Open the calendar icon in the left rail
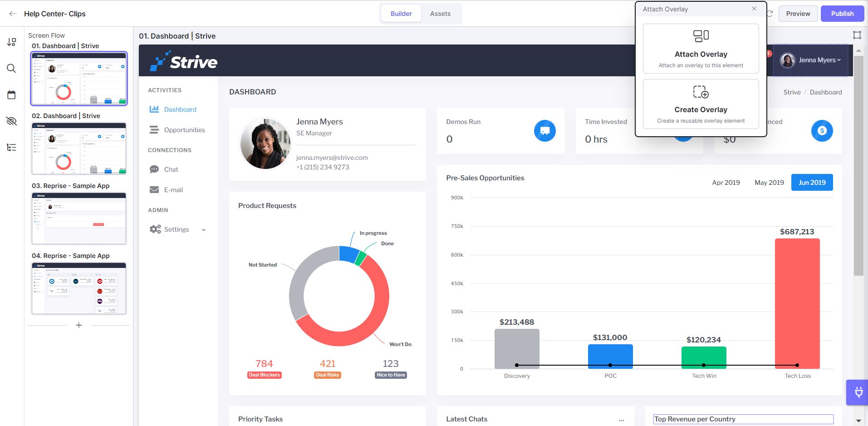Viewport: 868px width, 426px height. 12,95
